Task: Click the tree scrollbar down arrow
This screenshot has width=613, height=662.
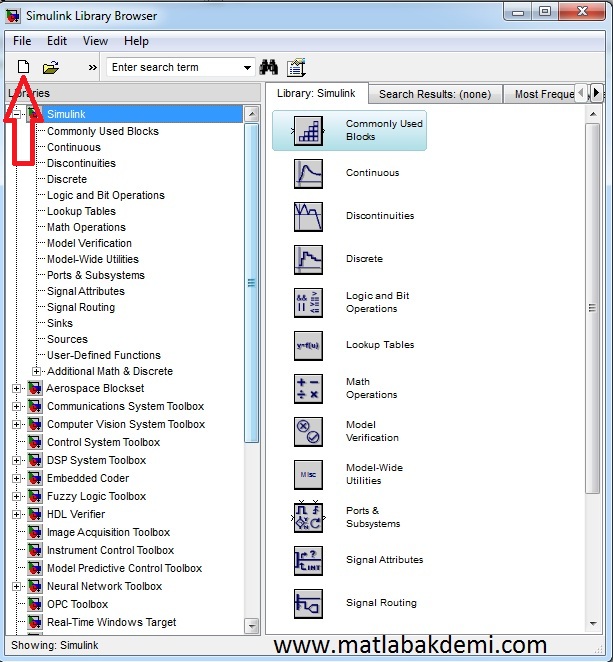Action: 252,626
